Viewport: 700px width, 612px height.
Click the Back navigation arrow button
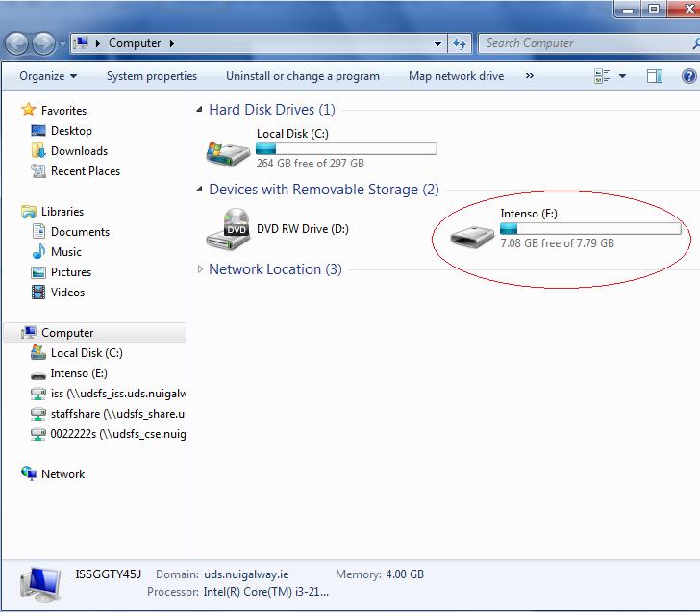(17, 44)
